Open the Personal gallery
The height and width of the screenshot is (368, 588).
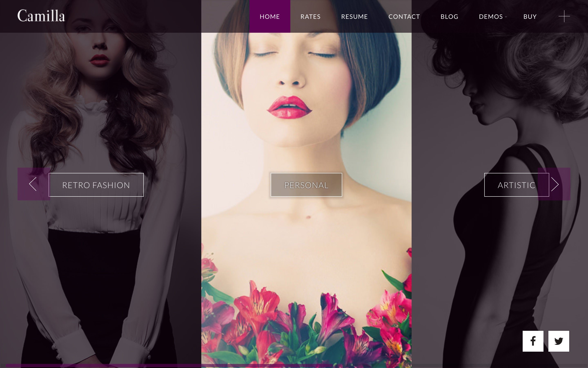click(x=306, y=185)
